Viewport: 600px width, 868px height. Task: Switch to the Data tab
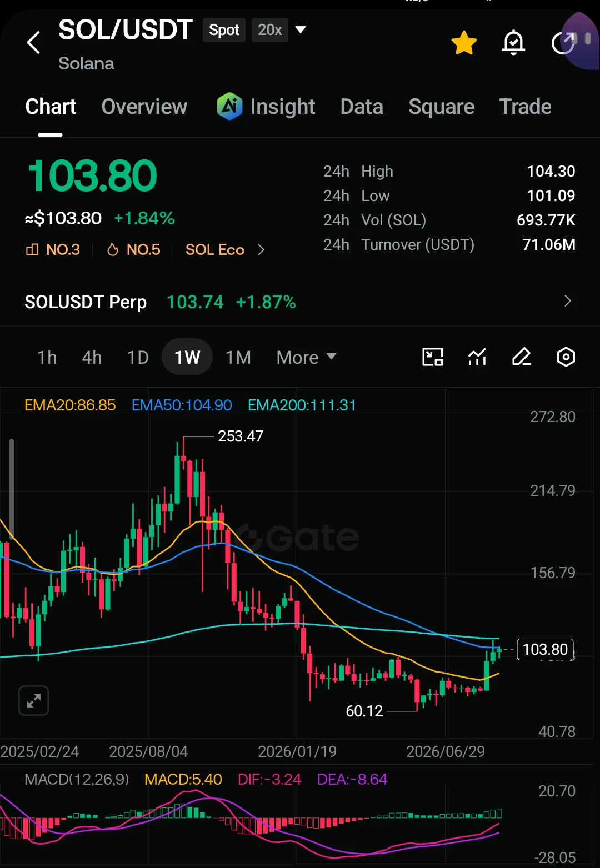tap(362, 107)
